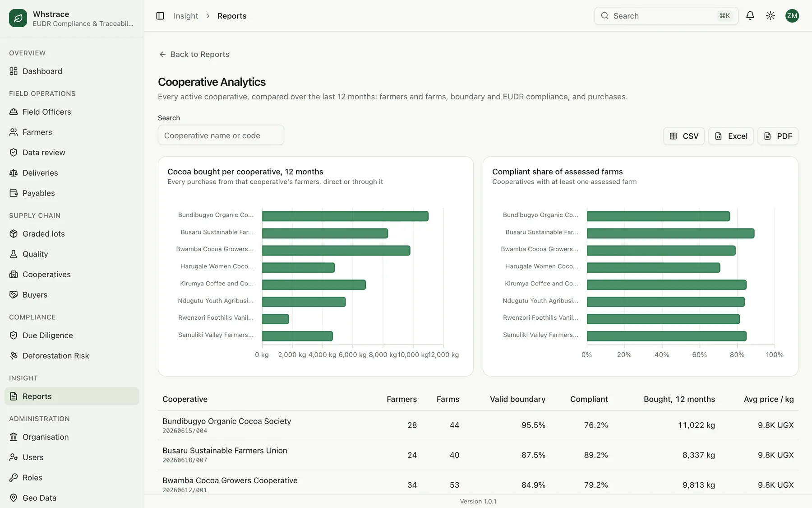The height and width of the screenshot is (508, 812).
Task: Go to Field Officers page
Action: click(72, 112)
